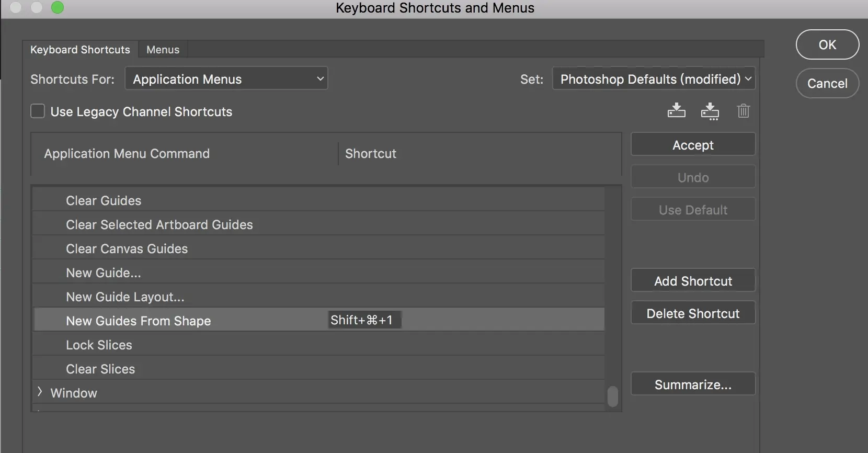
Task: Open the Set dropdown menu
Action: coord(654,79)
